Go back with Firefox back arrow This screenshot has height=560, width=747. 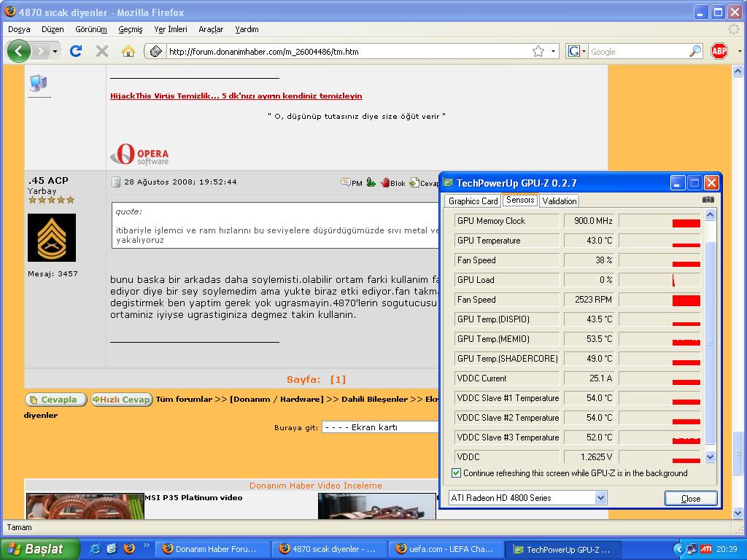coord(18,51)
